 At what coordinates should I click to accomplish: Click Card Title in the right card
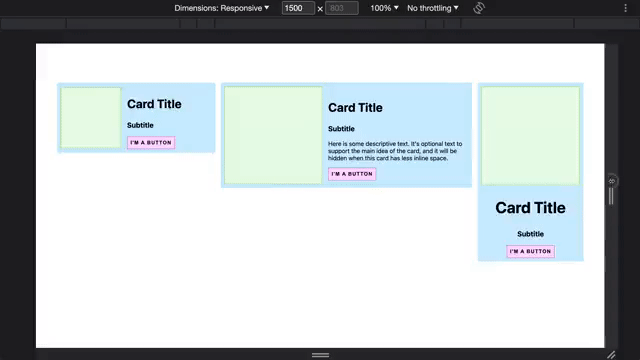530,208
